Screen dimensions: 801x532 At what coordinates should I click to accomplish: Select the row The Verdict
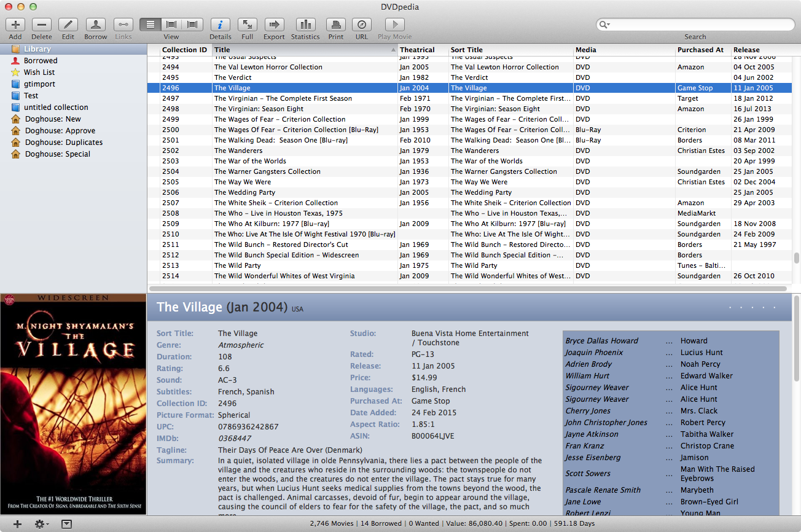(470, 77)
